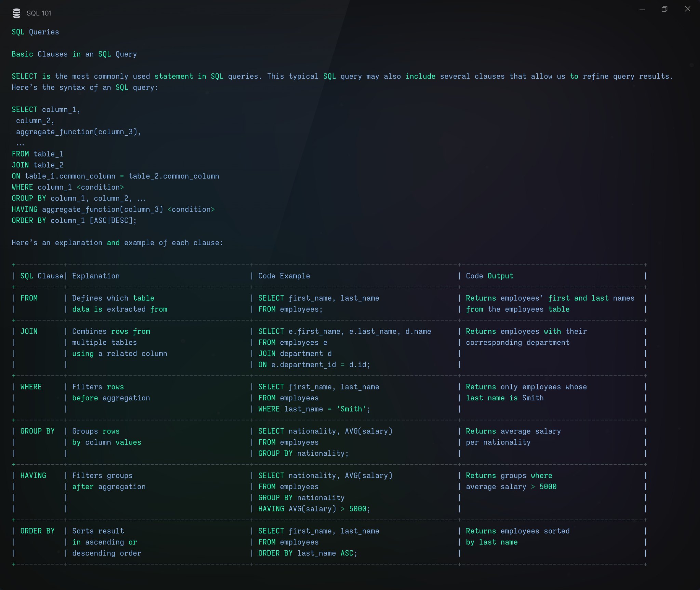The image size is (700, 590).
Task: Click 'HAVING AVG(salary) > 5000;' code line
Action: click(x=314, y=509)
